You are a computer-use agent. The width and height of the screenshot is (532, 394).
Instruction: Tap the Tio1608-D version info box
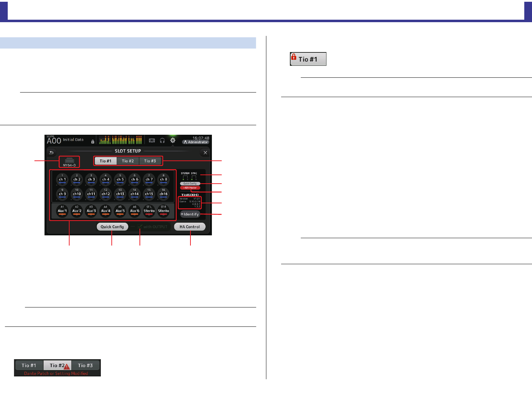pos(190,202)
